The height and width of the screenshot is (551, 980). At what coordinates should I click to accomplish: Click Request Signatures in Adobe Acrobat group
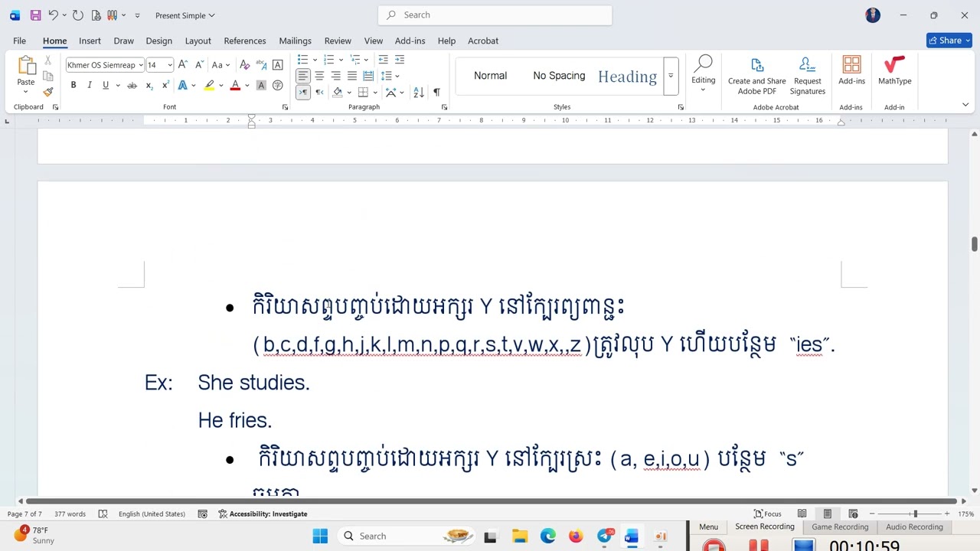(x=807, y=76)
